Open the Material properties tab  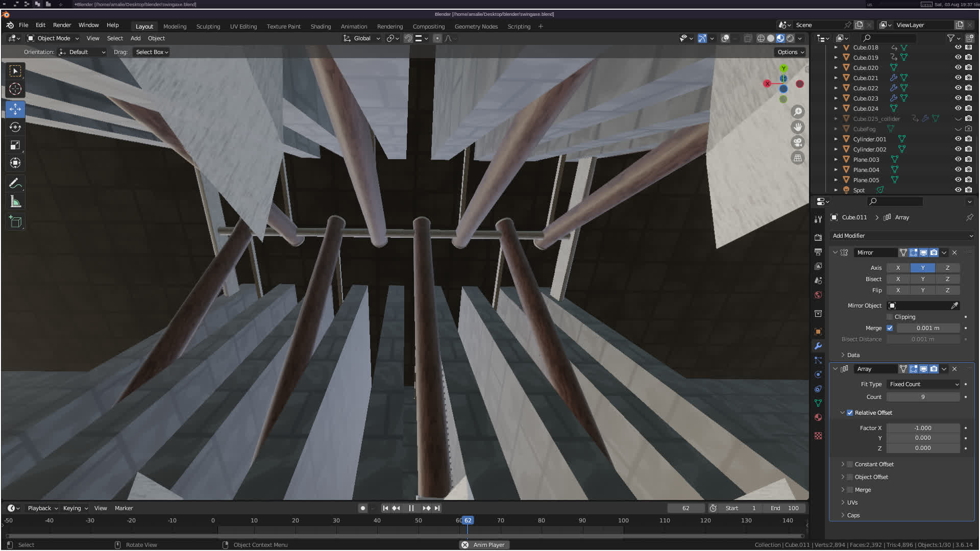[x=818, y=417]
